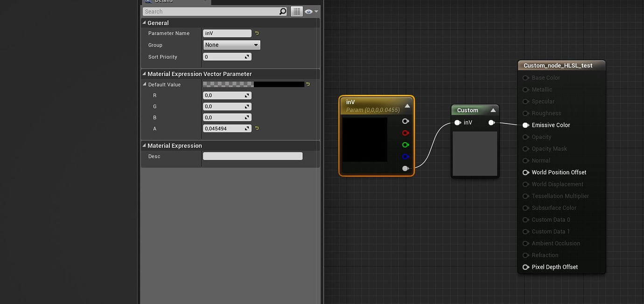This screenshot has width=644, height=304.
Task: Collapse the Material Expression Vector Parameter section
Action: click(x=144, y=74)
